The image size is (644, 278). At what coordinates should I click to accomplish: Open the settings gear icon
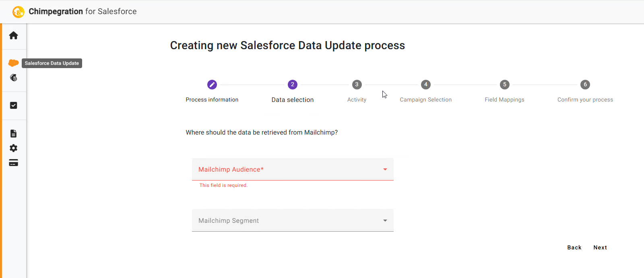tap(13, 148)
